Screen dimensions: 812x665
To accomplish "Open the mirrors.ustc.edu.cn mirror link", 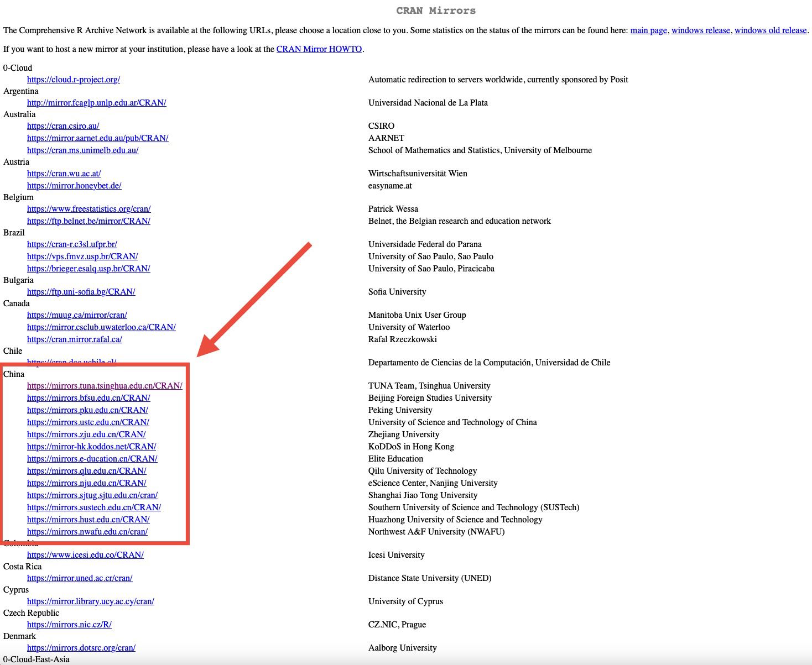I will point(88,422).
